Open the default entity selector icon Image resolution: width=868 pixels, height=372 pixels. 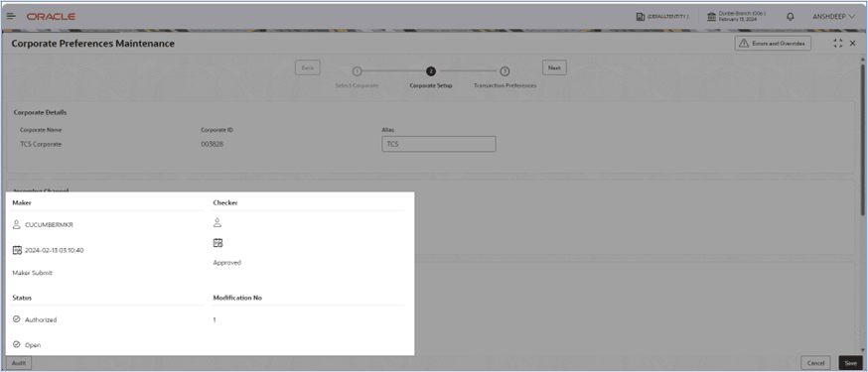(641, 17)
